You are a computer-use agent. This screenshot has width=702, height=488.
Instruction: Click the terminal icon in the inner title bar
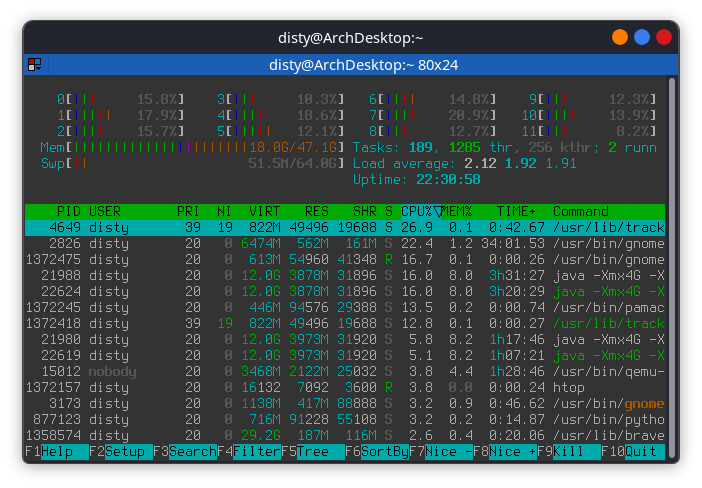(x=35, y=65)
